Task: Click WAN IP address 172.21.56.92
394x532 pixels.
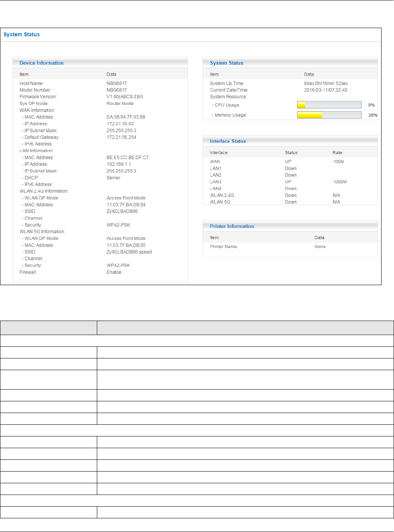Action: tap(120, 124)
